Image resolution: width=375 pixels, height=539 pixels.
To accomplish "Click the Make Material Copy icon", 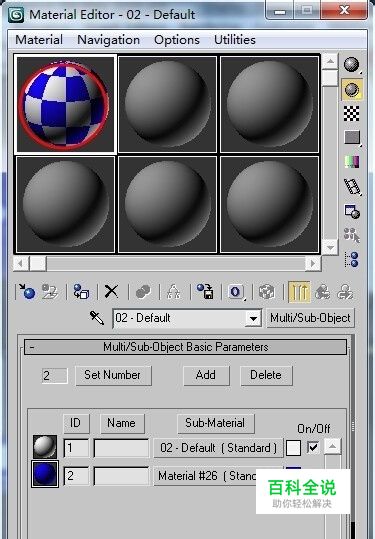I will pyautogui.click(x=143, y=292).
